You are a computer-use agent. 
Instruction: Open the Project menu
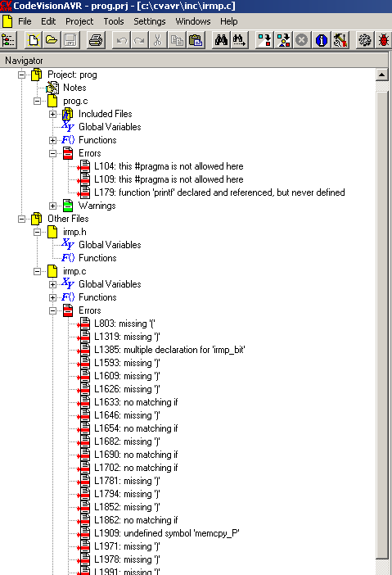pos(79,21)
